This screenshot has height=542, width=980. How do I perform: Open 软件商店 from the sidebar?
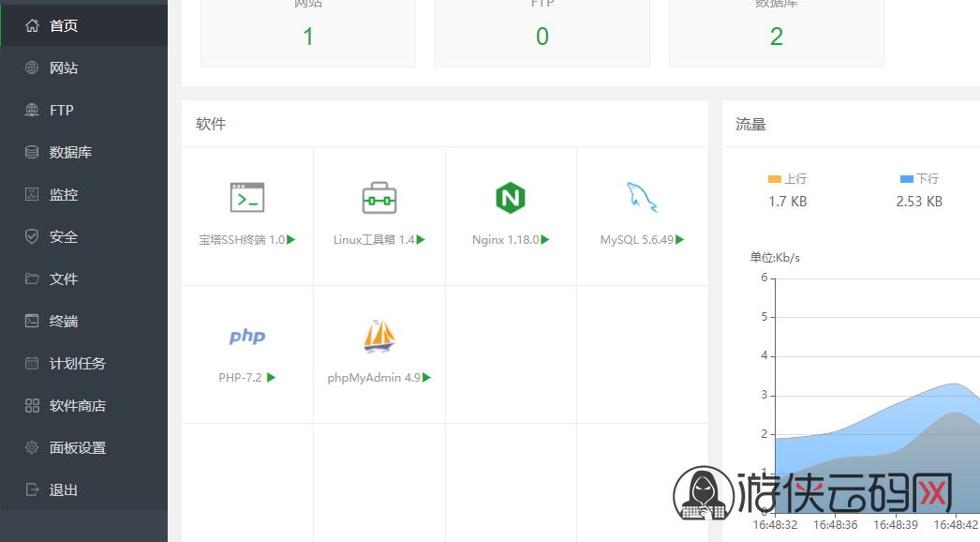coord(83,405)
